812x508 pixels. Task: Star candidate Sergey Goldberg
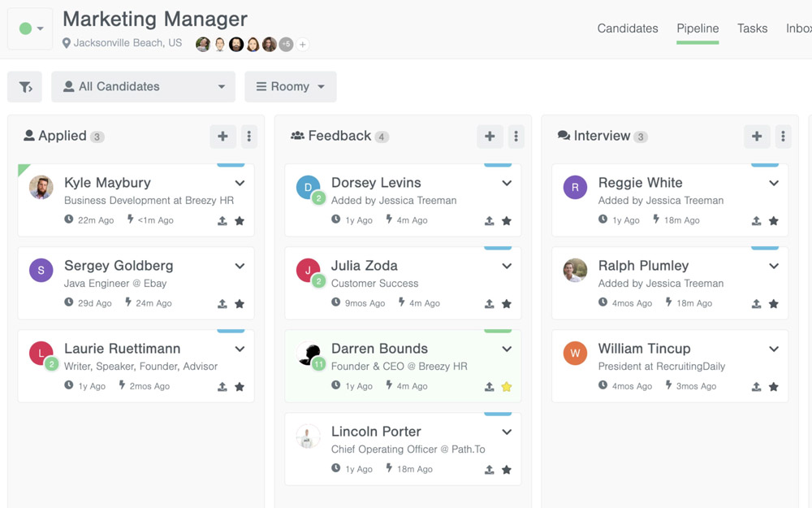tap(240, 304)
